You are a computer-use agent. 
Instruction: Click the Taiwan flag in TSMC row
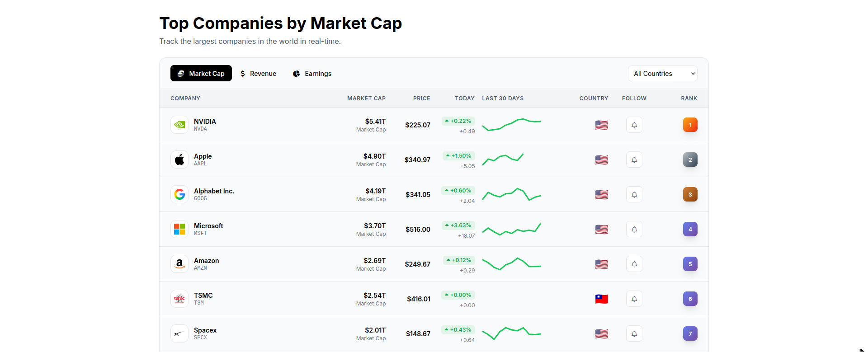602,299
